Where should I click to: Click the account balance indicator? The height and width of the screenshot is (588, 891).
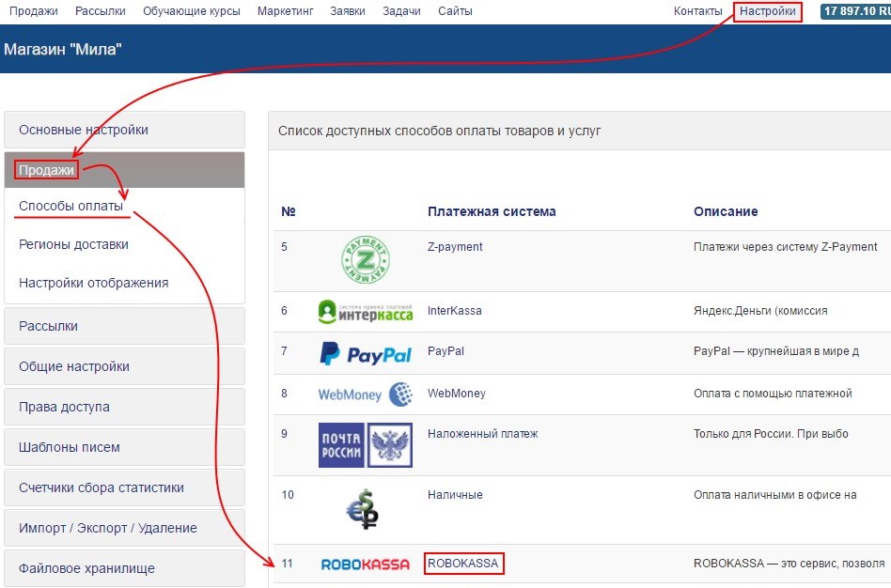tap(855, 11)
